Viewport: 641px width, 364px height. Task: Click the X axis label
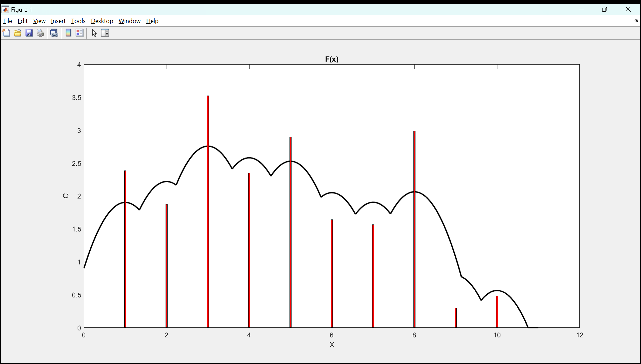tap(332, 345)
